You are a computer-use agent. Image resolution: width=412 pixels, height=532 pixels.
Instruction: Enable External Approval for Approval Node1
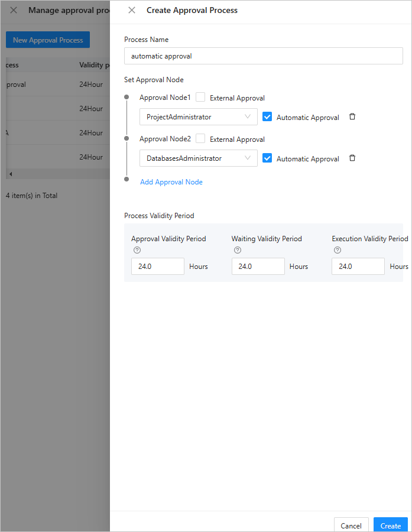(x=201, y=98)
